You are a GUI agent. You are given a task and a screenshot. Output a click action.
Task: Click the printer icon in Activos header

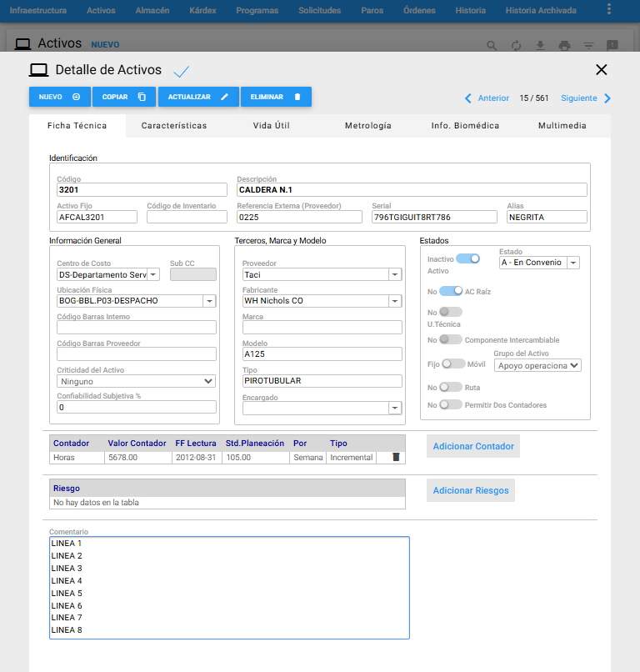click(565, 45)
